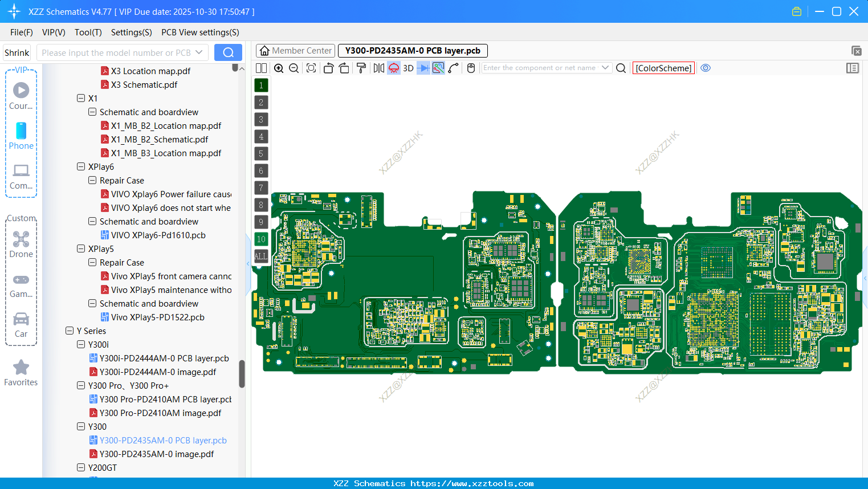Click the mouse operation settings icon
The width and height of the screenshot is (868, 489).
point(471,68)
